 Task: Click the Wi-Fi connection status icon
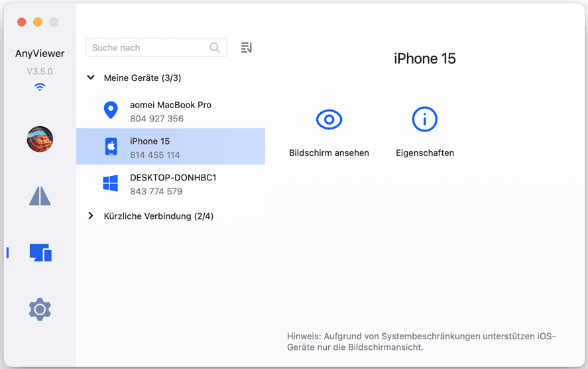click(40, 87)
